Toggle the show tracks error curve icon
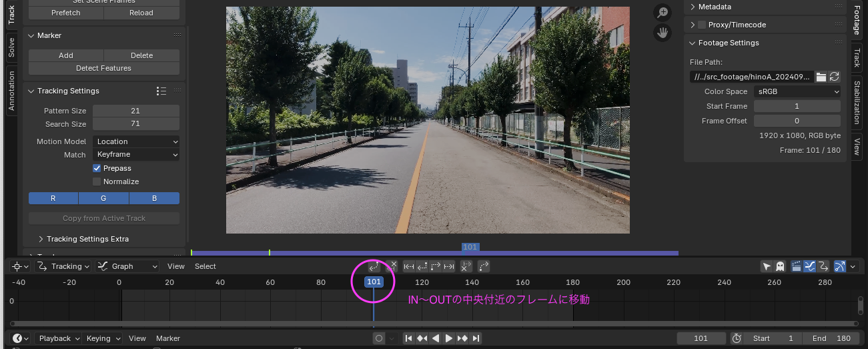Viewport: 868px width, 349px height. pyautogui.click(x=822, y=266)
